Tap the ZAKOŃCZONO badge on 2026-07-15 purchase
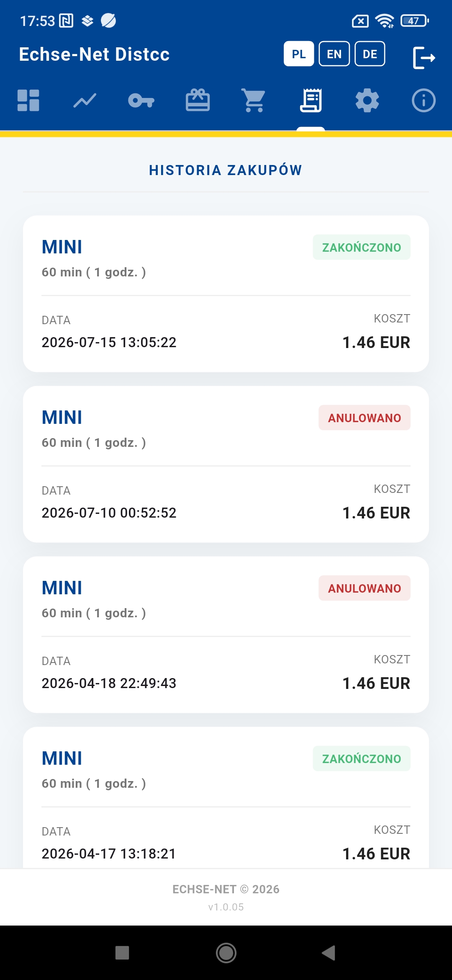 [x=362, y=247]
